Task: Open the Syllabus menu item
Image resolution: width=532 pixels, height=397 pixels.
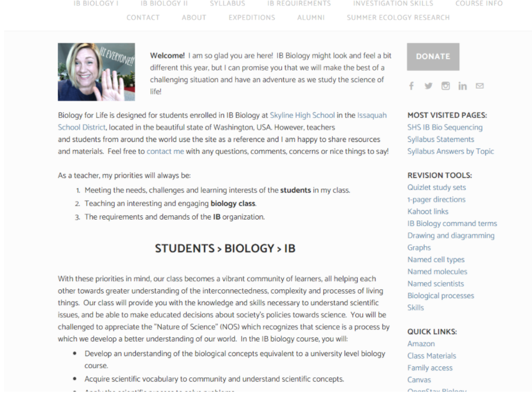Action: pos(227,4)
